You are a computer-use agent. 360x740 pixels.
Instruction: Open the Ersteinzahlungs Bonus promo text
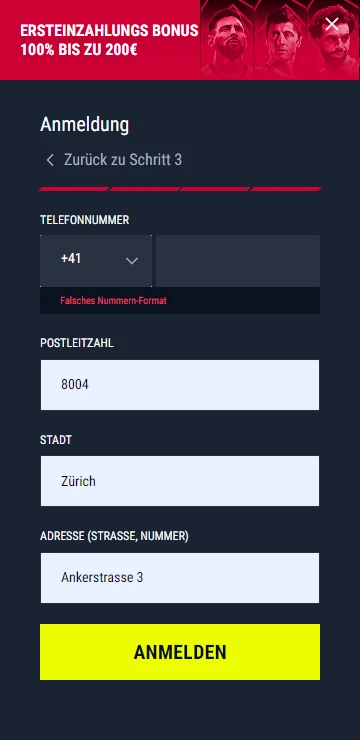[x=109, y=40]
